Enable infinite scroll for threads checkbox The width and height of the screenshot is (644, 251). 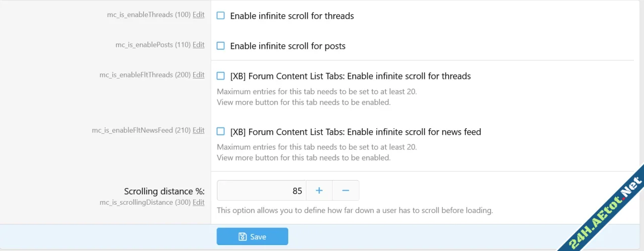pyautogui.click(x=220, y=16)
